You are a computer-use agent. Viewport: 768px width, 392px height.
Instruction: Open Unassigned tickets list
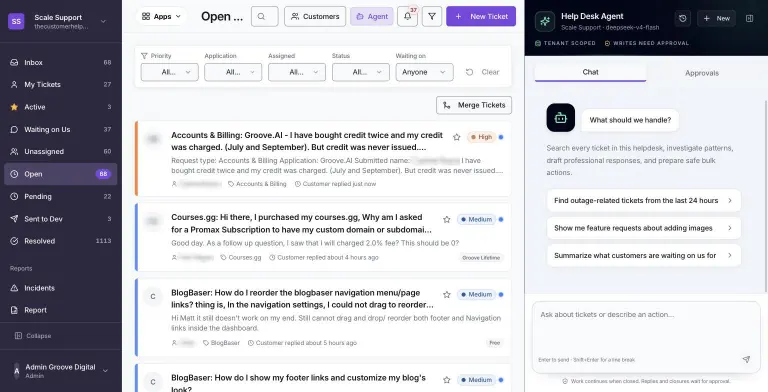61,151
